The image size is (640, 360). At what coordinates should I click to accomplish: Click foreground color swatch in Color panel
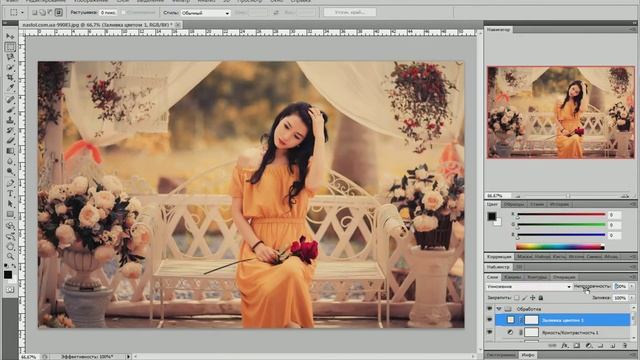pos(491,216)
